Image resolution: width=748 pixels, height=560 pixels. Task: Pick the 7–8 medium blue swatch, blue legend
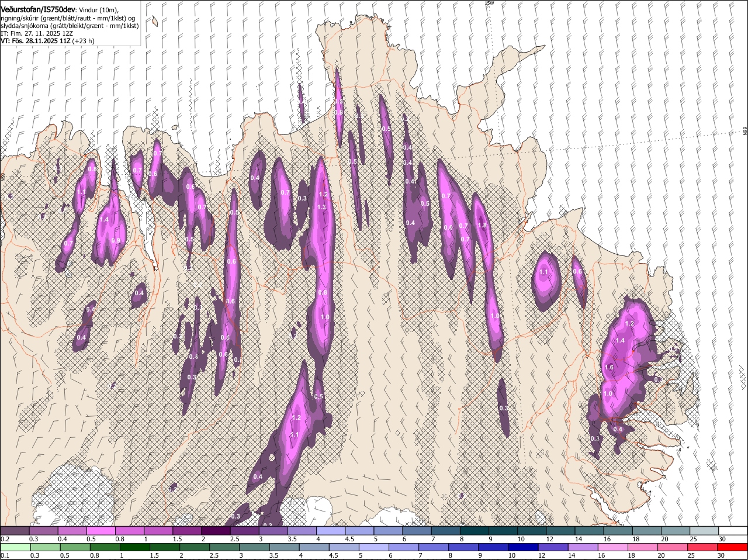pos(433,547)
